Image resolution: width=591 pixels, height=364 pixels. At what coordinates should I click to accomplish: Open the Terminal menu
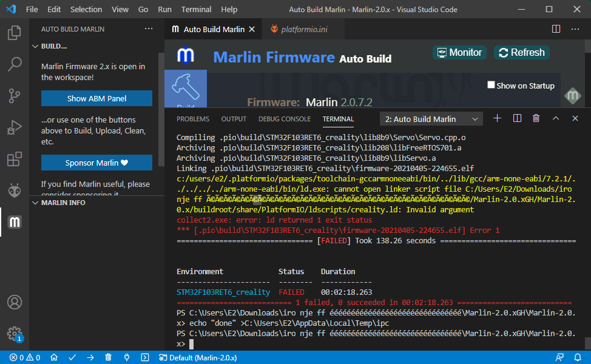(196, 10)
